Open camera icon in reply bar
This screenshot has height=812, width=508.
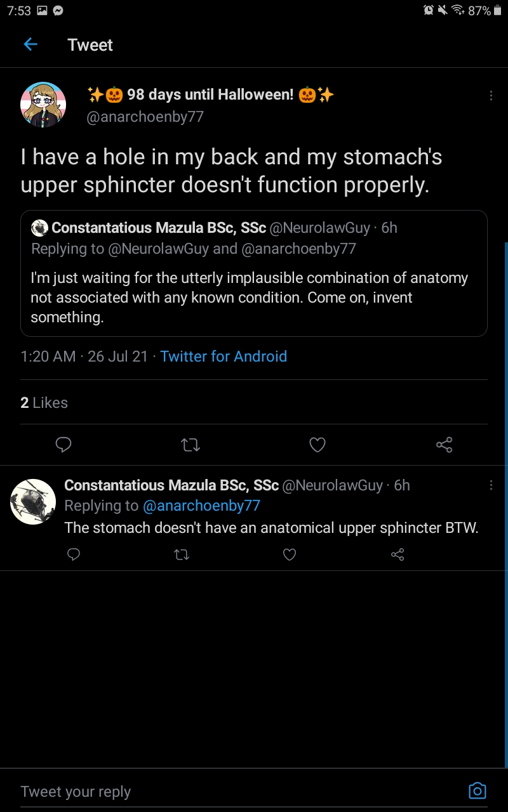click(x=478, y=790)
